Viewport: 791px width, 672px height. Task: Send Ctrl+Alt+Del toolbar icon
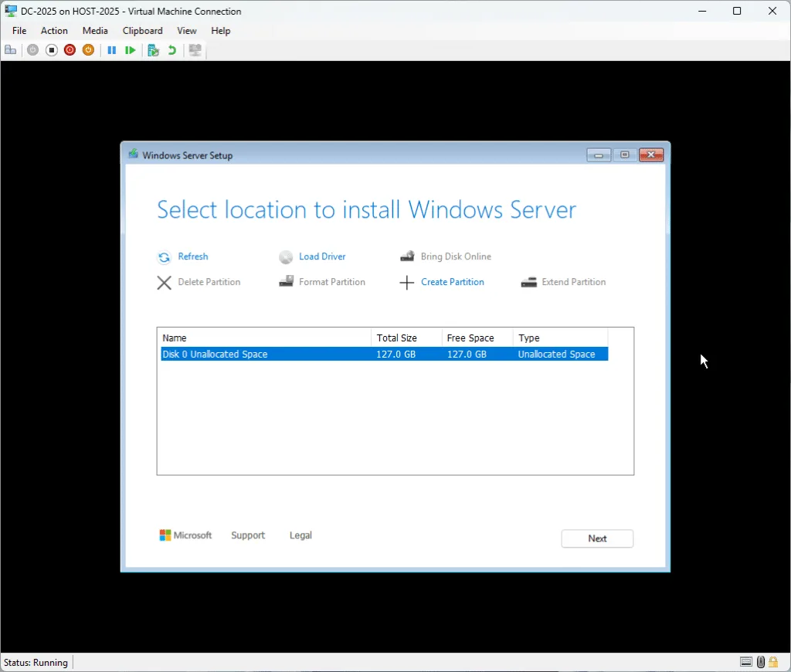click(11, 50)
